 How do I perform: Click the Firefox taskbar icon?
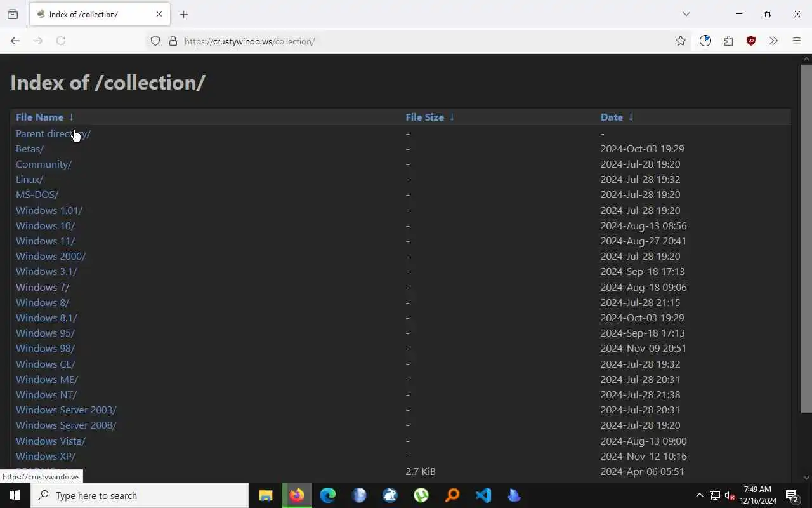(x=297, y=495)
